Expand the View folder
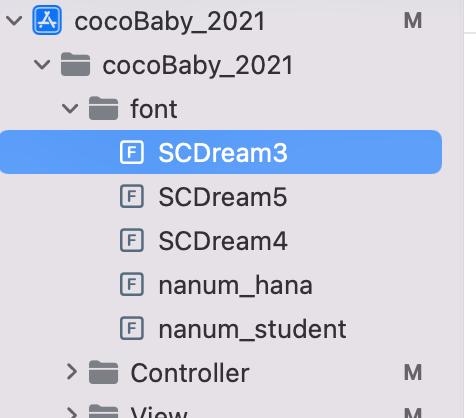This screenshot has height=418, width=476. (72, 413)
